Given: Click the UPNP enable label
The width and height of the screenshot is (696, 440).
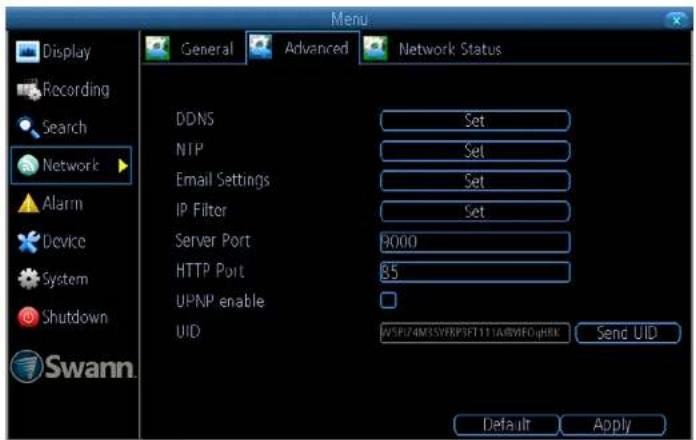Looking at the screenshot, I should (220, 301).
